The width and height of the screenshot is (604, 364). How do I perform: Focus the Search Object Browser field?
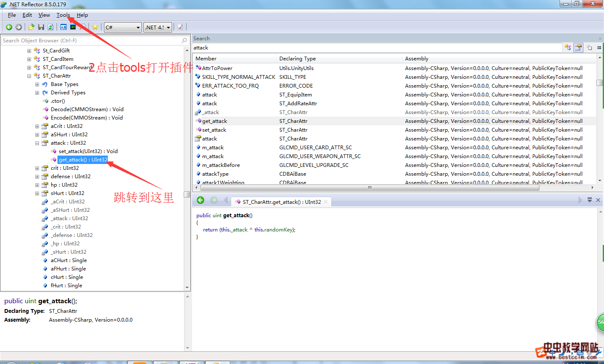[95, 41]
